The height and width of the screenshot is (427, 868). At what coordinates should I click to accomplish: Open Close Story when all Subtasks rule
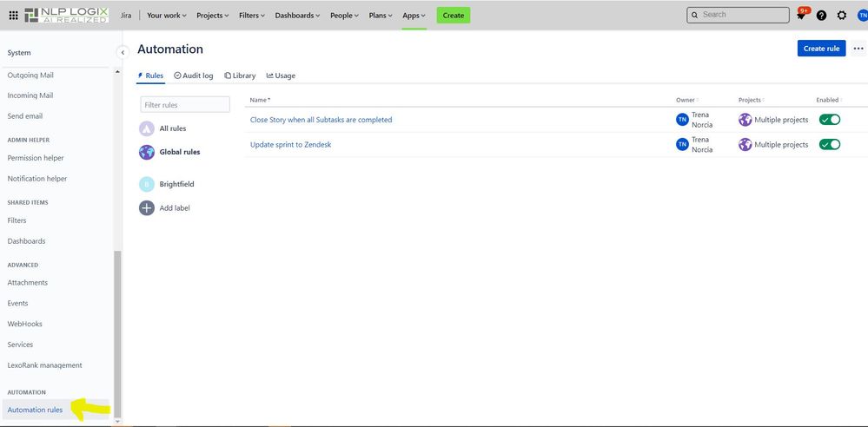(321, 120)
